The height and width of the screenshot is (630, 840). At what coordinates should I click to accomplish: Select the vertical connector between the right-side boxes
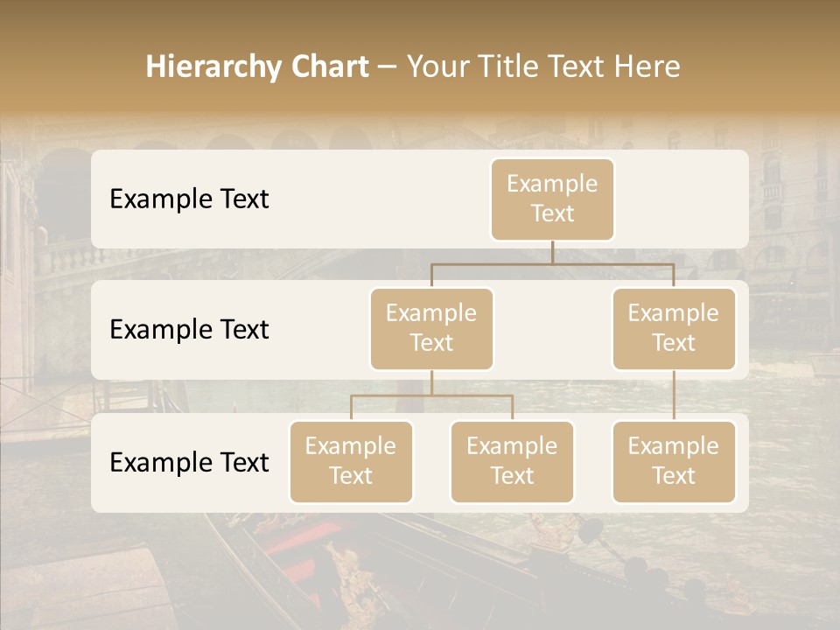click(x=674, y=395)
